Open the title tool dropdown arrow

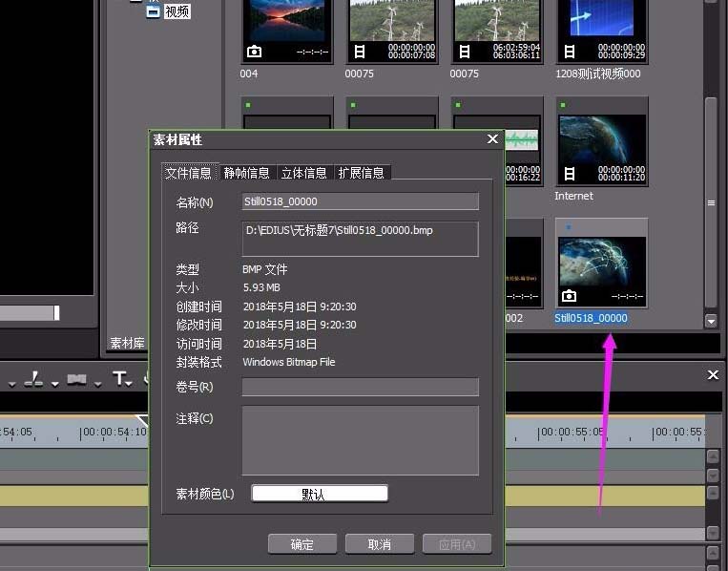(x=129, y=383)
